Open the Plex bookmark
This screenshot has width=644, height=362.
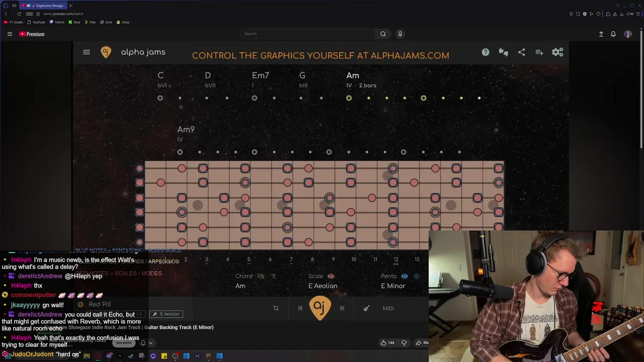[x=90, y=22]
